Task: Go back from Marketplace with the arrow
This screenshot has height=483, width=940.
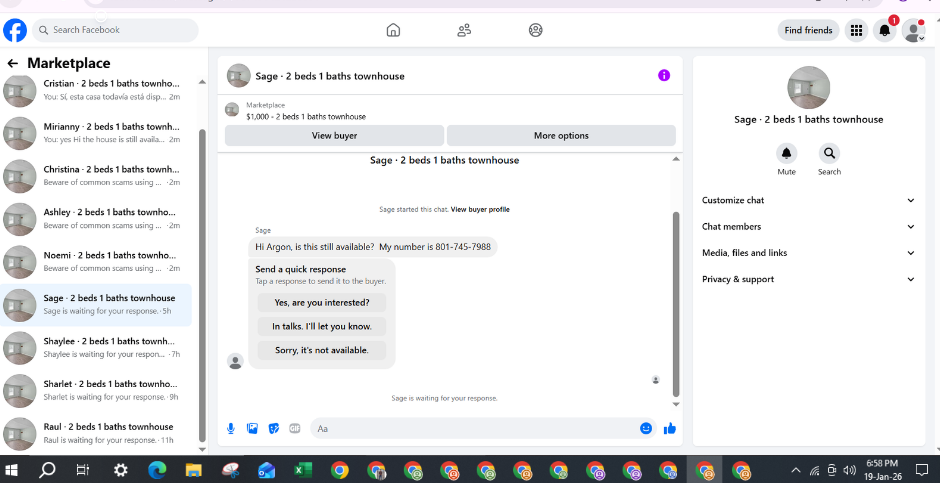Action: (13, 64)
